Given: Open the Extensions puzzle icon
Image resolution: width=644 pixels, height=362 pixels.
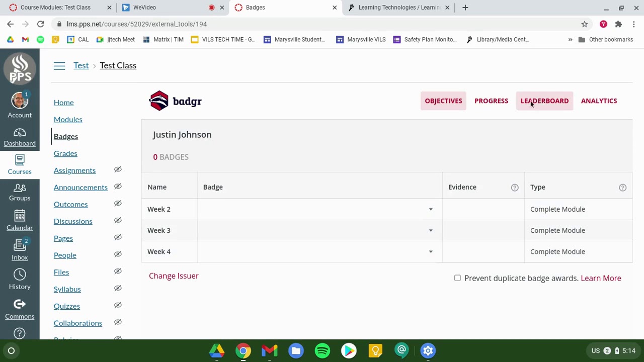Looking at the screenshot, I should pos(618,24).
